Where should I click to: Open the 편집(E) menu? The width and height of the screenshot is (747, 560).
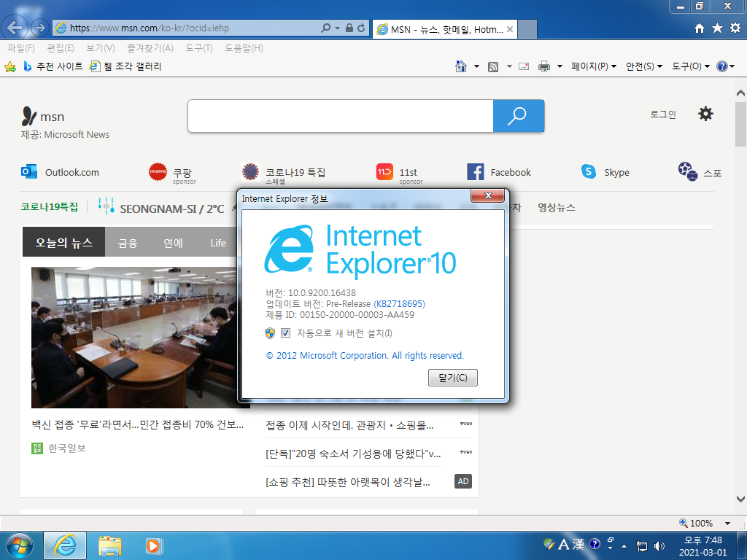61,48
